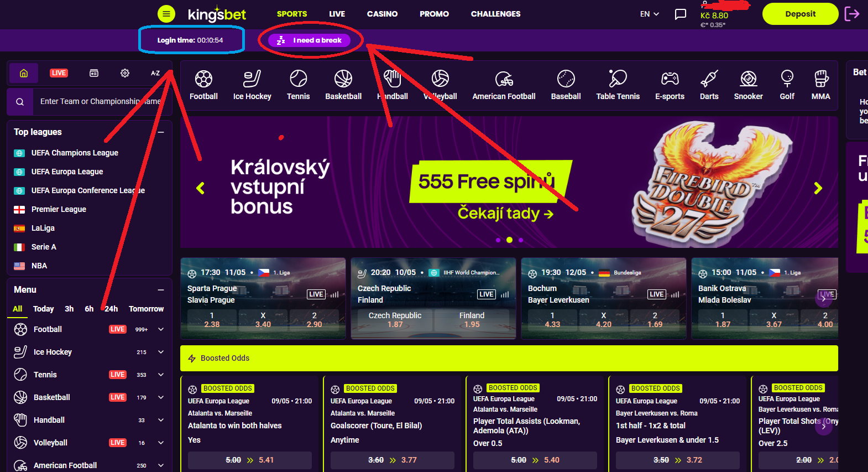Advance banner with right arrow
Image resolution: width=868 pixels, height=472 pixels.
[x=818, y=188]
